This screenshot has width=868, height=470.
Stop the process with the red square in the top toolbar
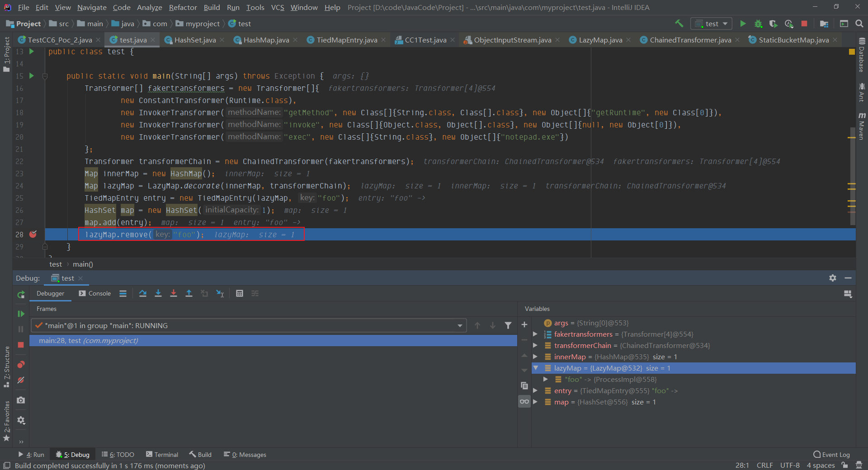click(804, 23)
